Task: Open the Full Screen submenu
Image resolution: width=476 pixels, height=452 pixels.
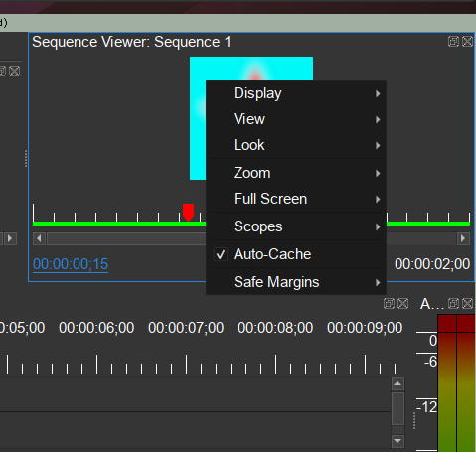Action: pyautogui.click(x=296, y=199)
